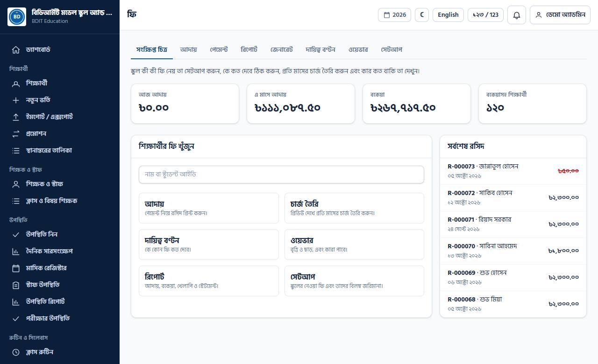Open the সেটআপ quick action card
Screen dimensions: 598x364
coord(354,281)
